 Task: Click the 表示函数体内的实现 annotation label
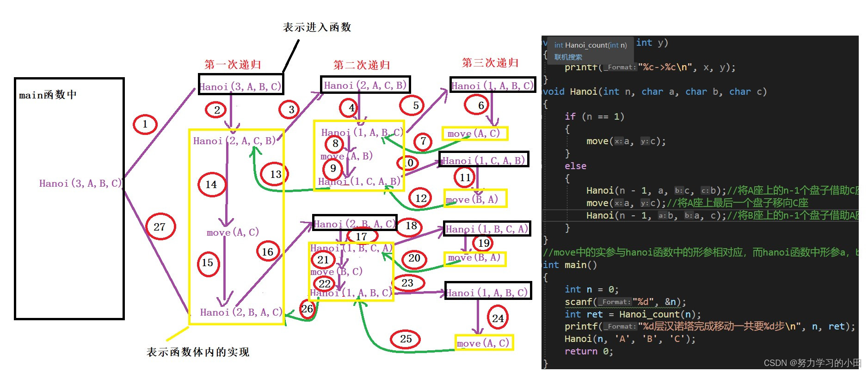pyautogui.click(x=198, y=352)
